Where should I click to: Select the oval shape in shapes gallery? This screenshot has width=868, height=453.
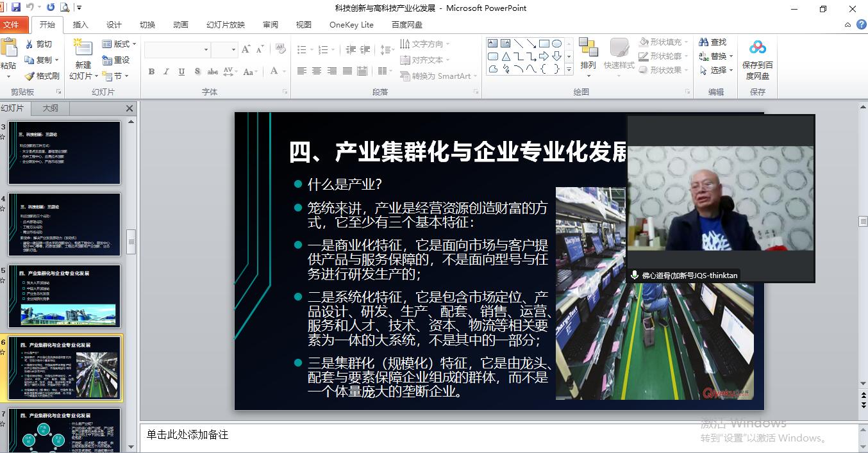click(556, 44)
